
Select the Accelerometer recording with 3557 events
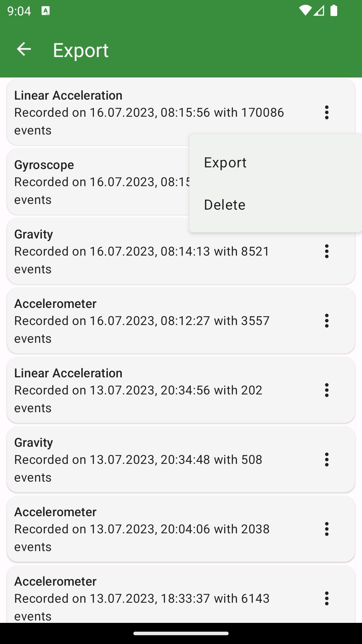tap(181, 321)
